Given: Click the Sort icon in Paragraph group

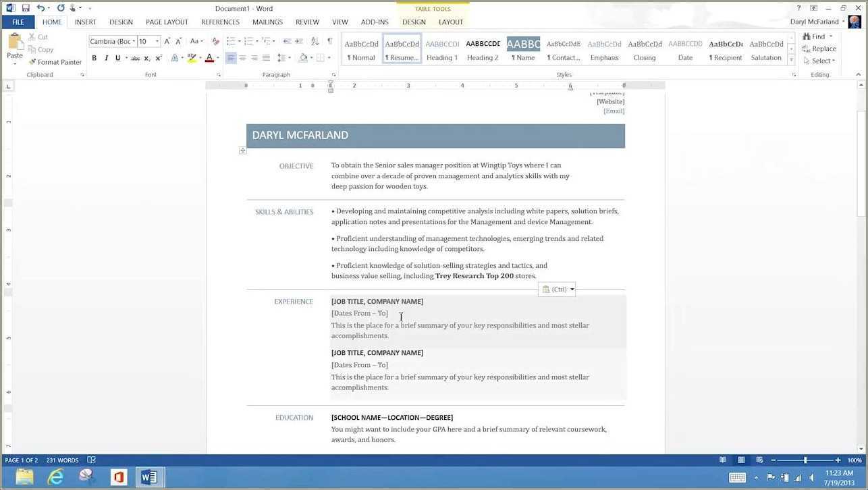Looking at the screenshot, I should pos(315,41).
